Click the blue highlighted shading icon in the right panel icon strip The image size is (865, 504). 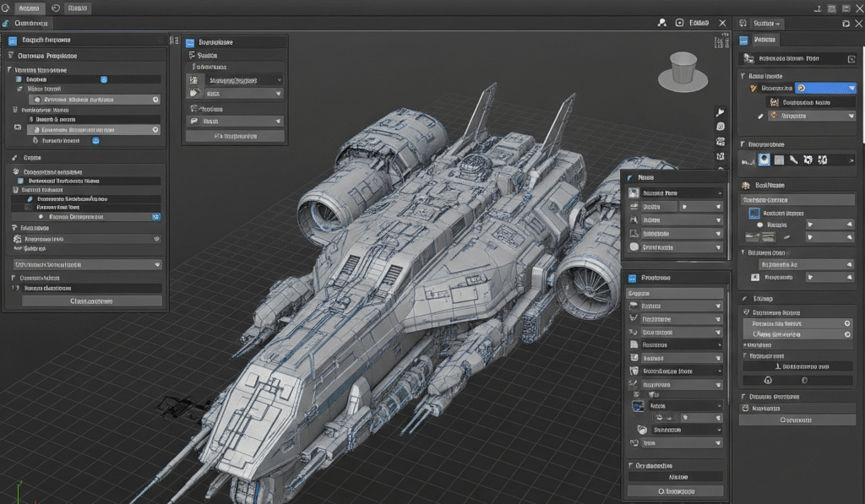click(764, 160)
